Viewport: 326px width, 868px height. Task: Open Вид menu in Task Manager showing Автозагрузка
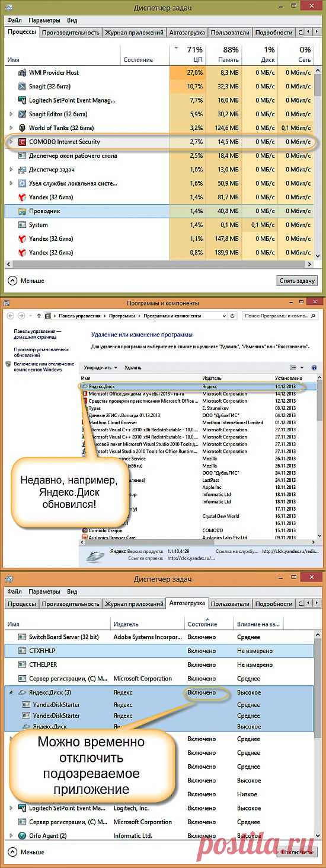[72, 592]
